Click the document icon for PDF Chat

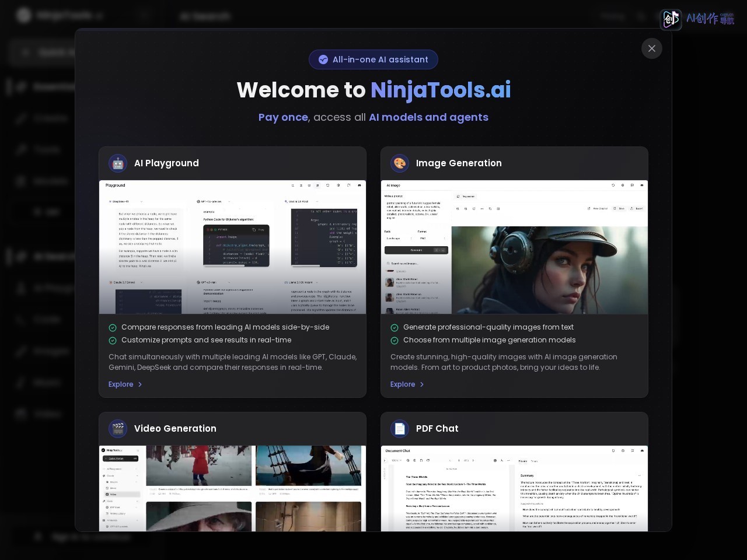pyautogui.click(x=400, y=429)
